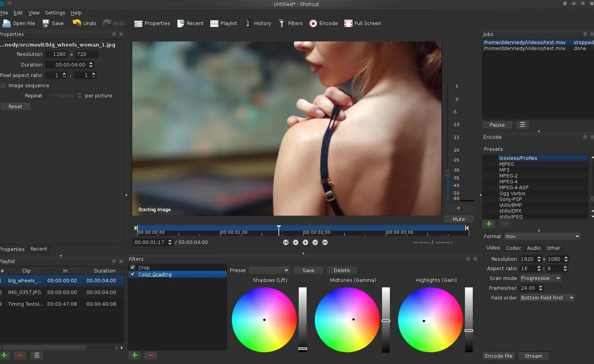Pause the jobs queue
594x364 pixels.
[497, 125]
